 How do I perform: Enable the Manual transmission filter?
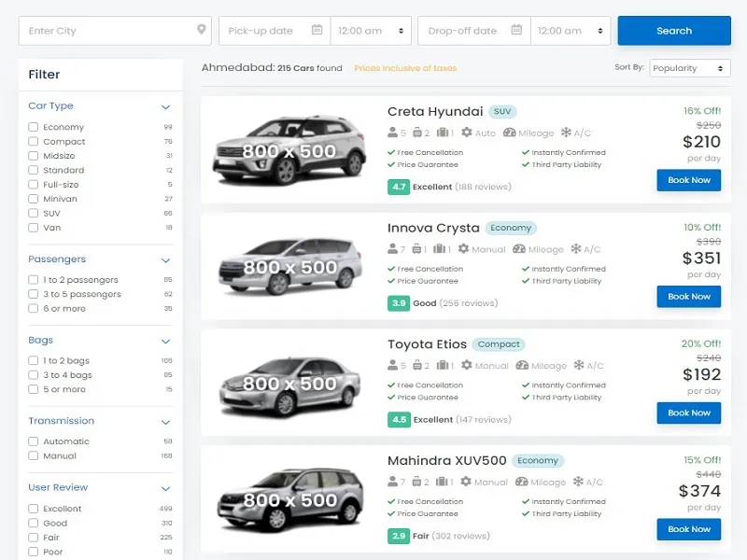[33, 455]
